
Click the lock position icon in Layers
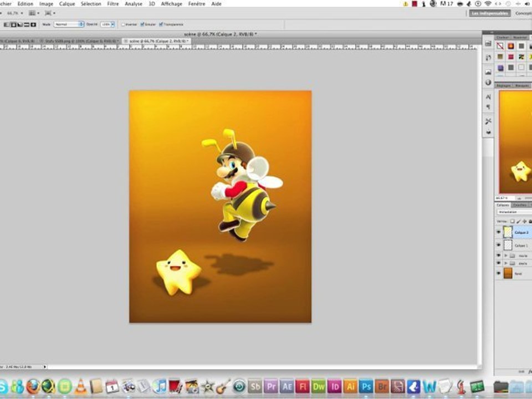524,222
